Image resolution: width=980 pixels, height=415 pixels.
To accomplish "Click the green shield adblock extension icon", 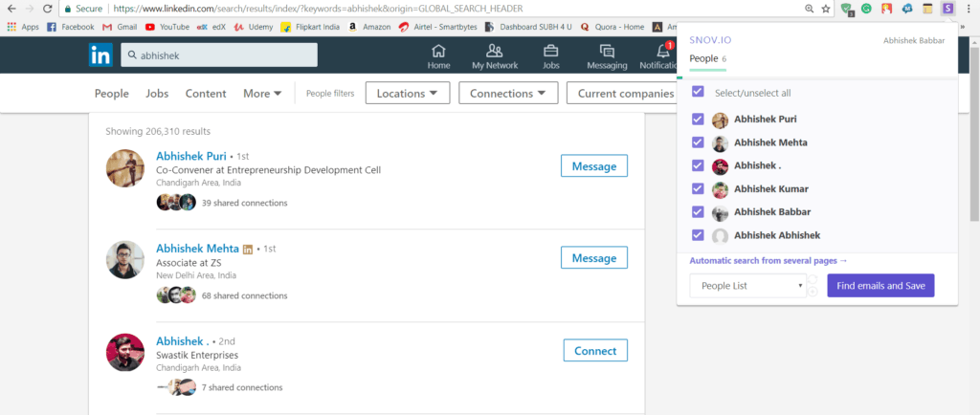I will tap(846, 9).
